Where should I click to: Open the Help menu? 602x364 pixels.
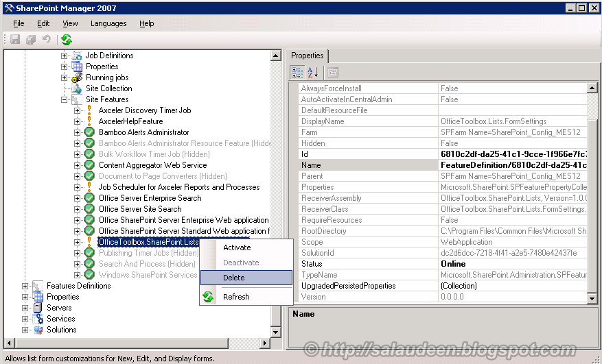coord(147,23)
